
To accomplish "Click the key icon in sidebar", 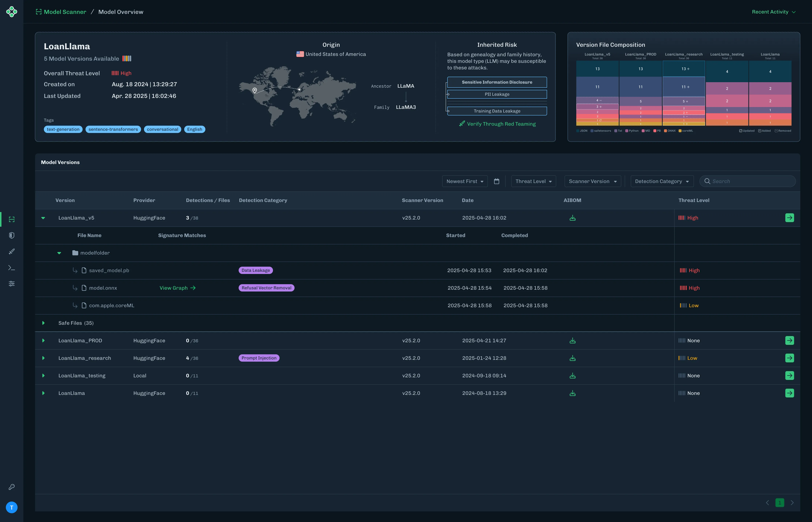I will tap(12, 487).
